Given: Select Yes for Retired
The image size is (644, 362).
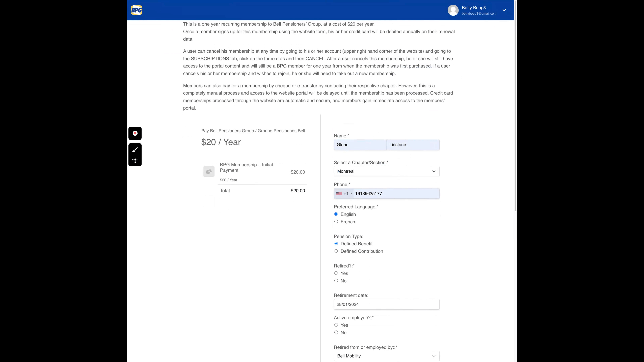Looking at the screenshot, I should point(336,273).
